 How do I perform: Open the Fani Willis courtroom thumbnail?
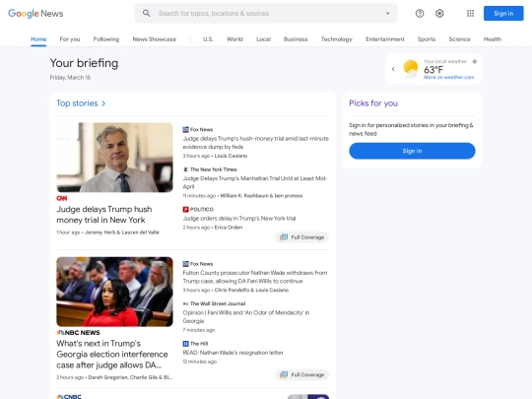[x=114, y=292]
